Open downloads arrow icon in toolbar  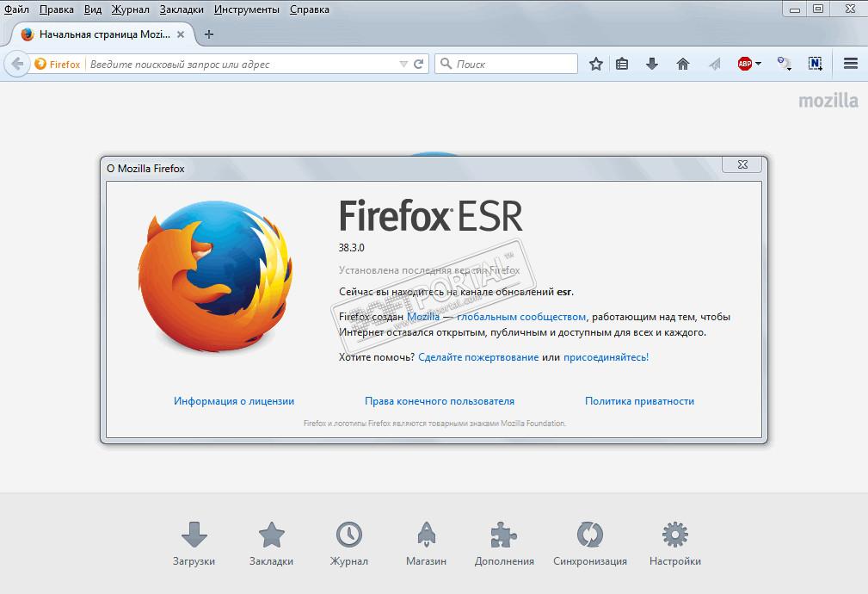652,65
